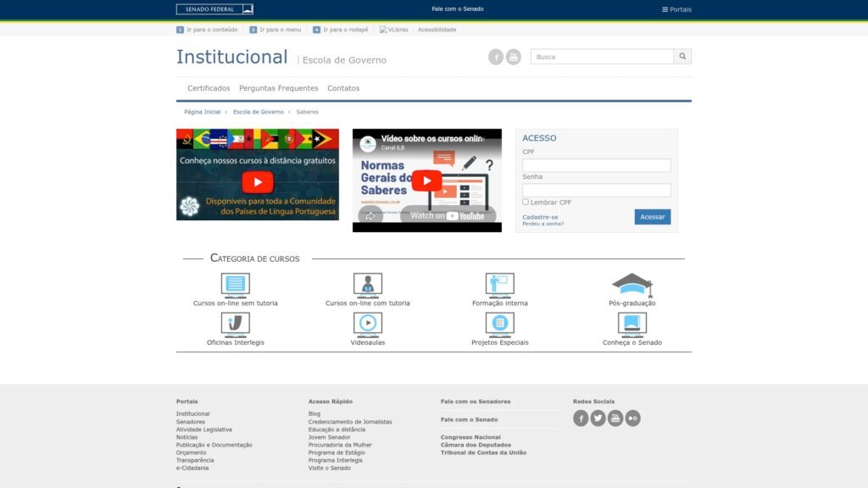Image resolution: width=868 pixels, height=488 pixels.
Task: Open the Portais hamburger menu
Action: pos(676,9)
